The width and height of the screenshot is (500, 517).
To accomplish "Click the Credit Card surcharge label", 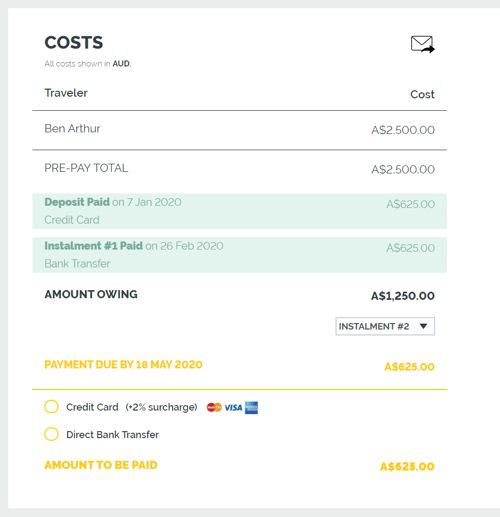I will 132,407.
